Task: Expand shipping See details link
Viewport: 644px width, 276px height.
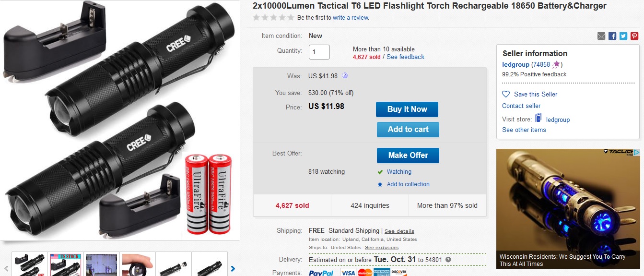Action: point(399,231)
